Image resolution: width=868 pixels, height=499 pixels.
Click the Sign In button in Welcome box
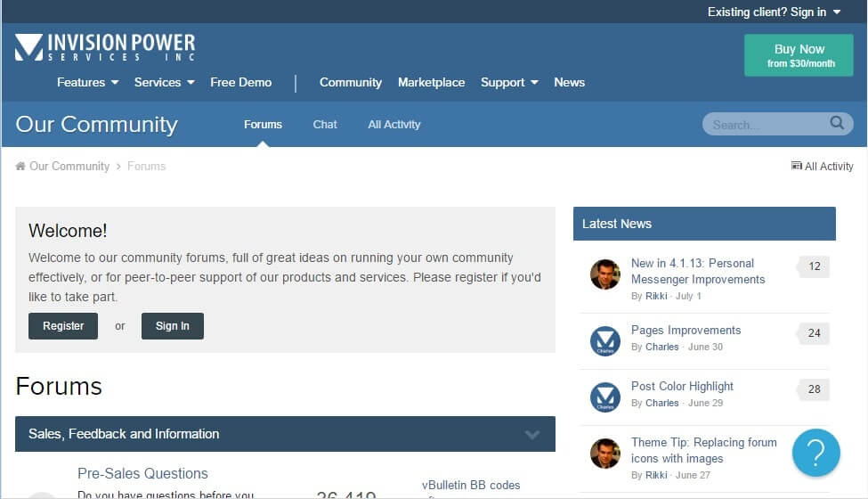tap(172, 325)
